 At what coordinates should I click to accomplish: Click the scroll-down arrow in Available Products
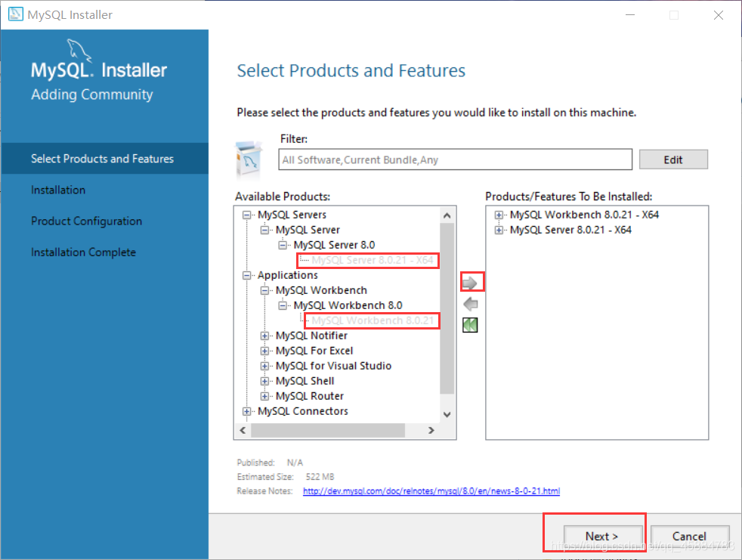coord(447,414)
